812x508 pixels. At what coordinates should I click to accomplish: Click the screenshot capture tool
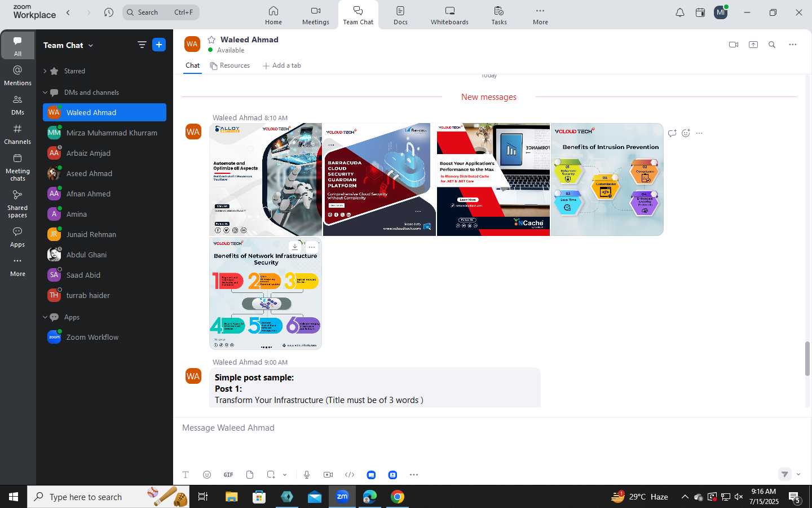(x=271, y=475)
